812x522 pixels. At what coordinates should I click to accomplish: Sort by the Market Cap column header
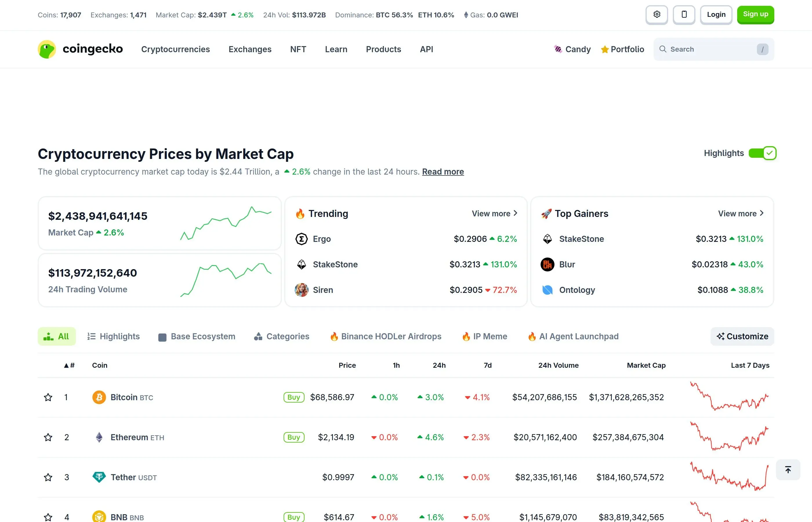[646, 365]
